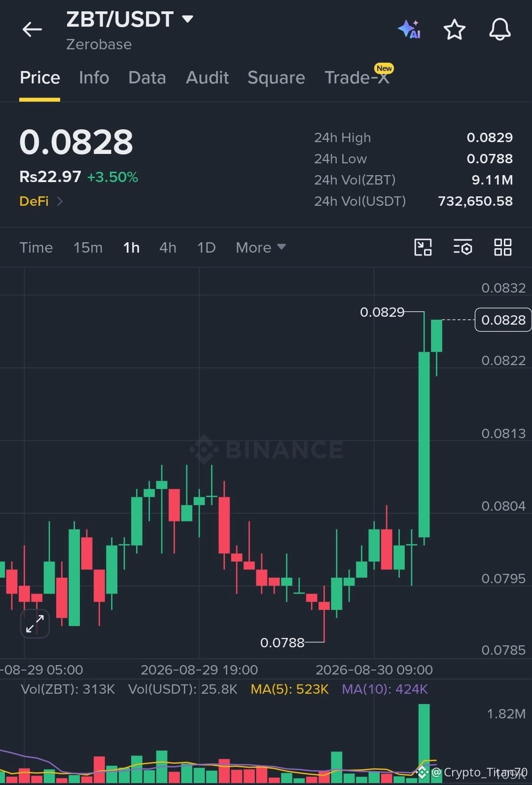Viewport: 532px width, 785px height.
Task: Select the 15m chart interval
Action: click(x=88, y=247)
